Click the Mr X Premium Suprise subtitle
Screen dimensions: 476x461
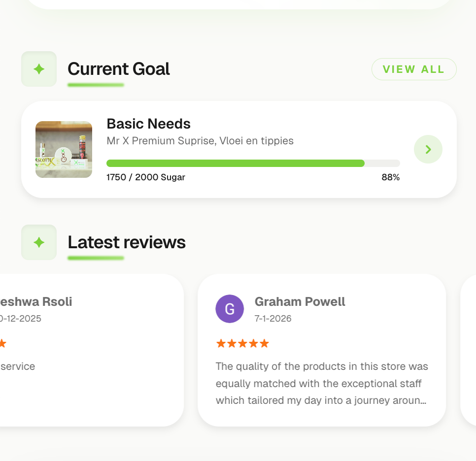(x=200, y=141)
